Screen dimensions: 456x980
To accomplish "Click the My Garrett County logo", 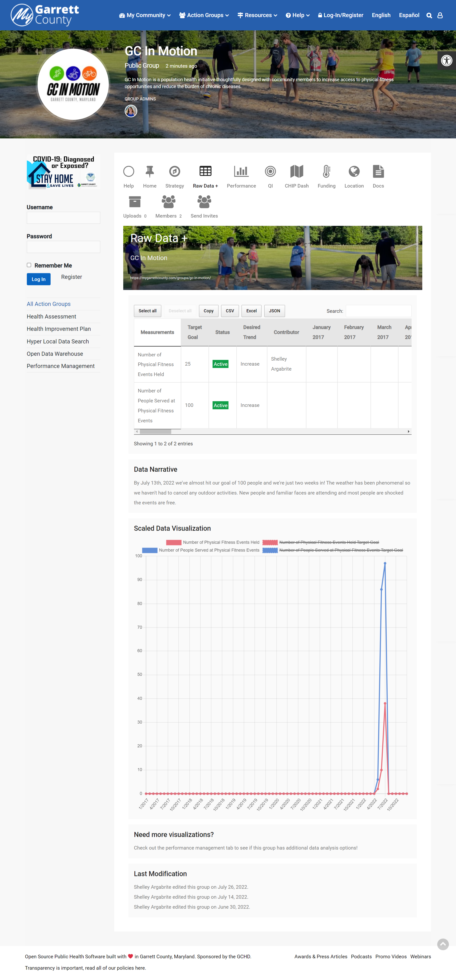I will (45, 15).
